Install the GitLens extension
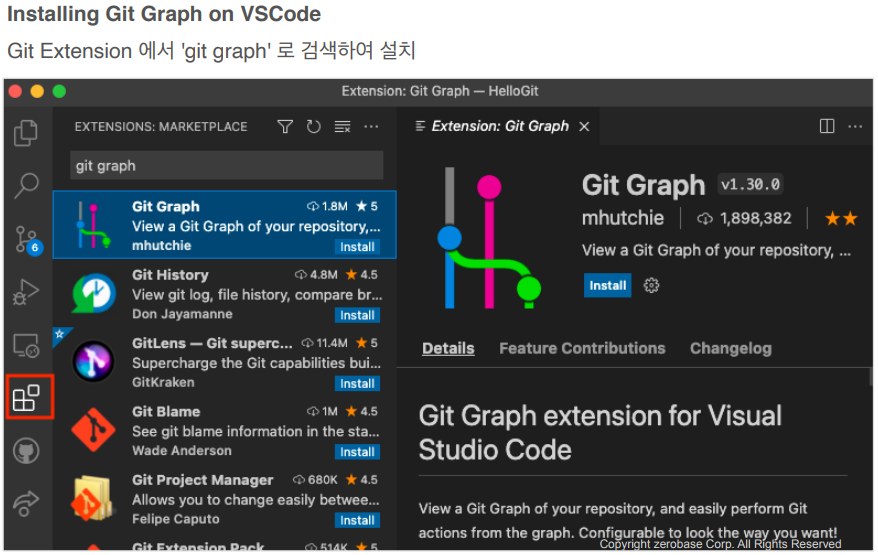The image size is (878, 555). (x=357, y=384)
